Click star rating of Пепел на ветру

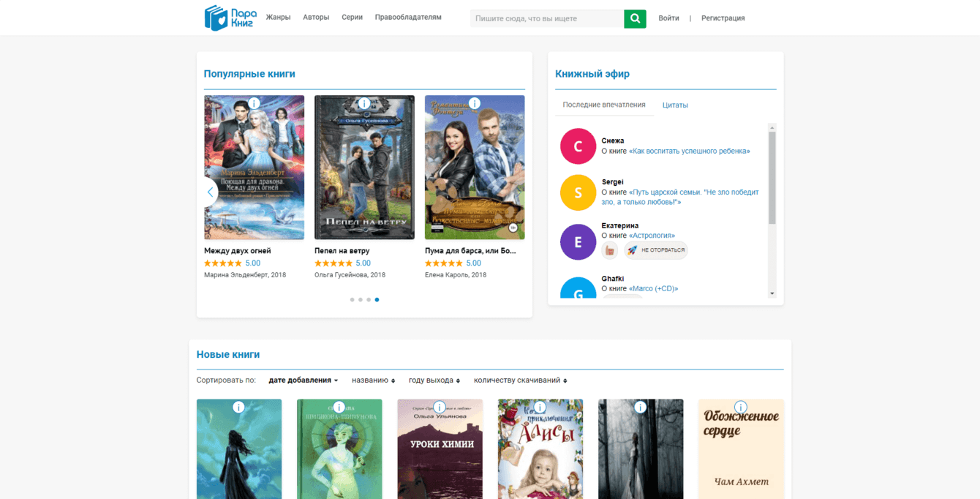333,263
